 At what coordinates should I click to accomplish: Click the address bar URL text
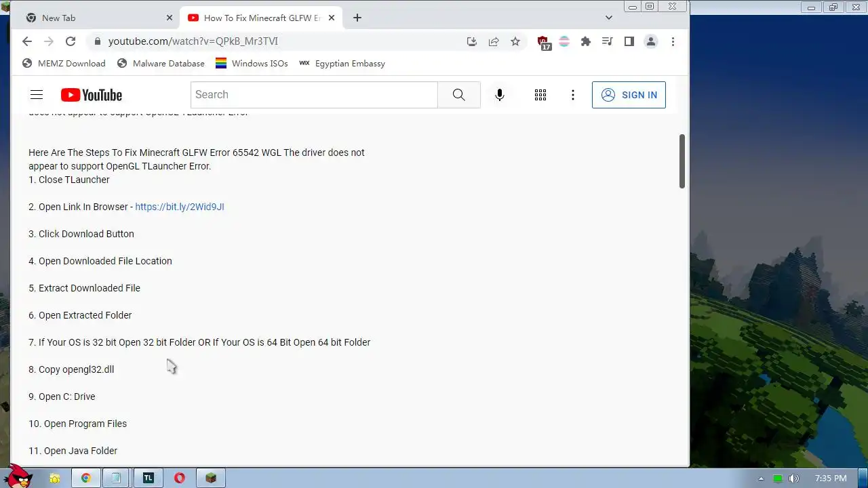(x=193, y=41)
